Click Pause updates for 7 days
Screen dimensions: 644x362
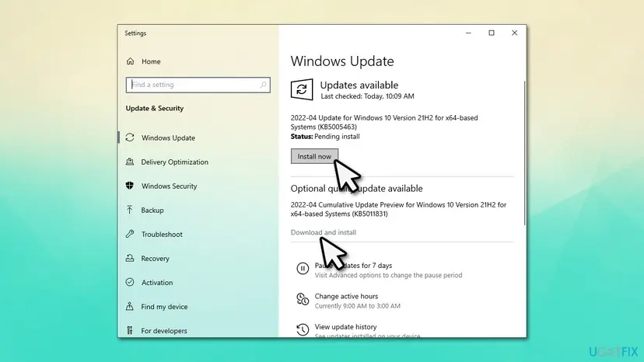[x=353, y=266]
